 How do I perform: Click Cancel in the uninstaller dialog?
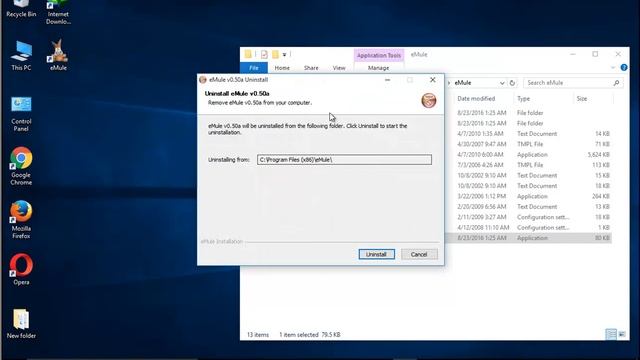click(x=419, y=254)
